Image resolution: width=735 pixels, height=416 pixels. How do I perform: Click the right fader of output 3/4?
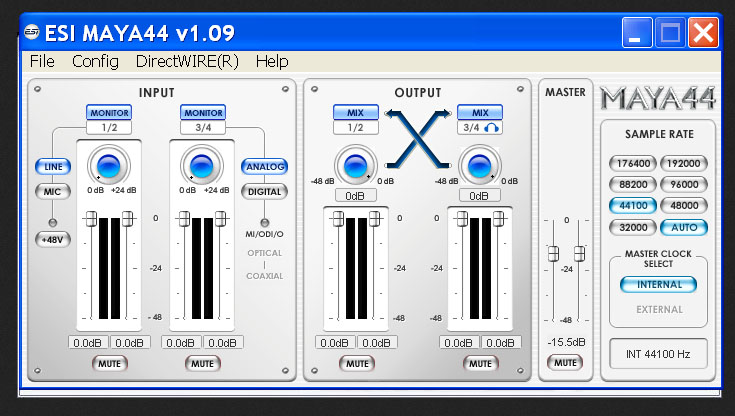(498, 219)
